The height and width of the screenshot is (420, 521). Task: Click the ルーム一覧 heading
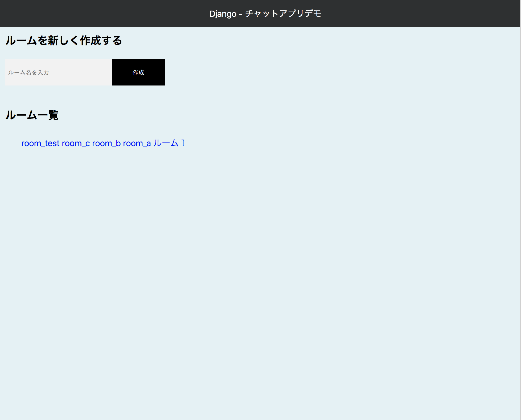[32, 115]
